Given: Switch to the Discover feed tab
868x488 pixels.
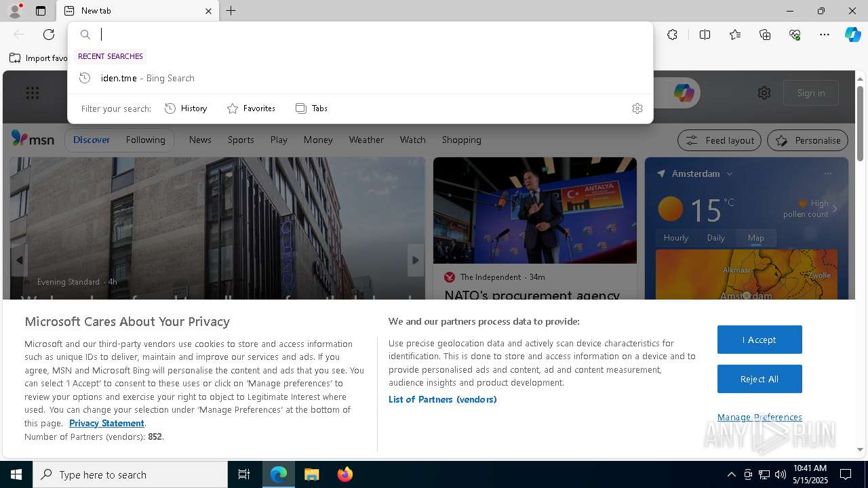Looking at the screenshot, I should click(92, 140).
